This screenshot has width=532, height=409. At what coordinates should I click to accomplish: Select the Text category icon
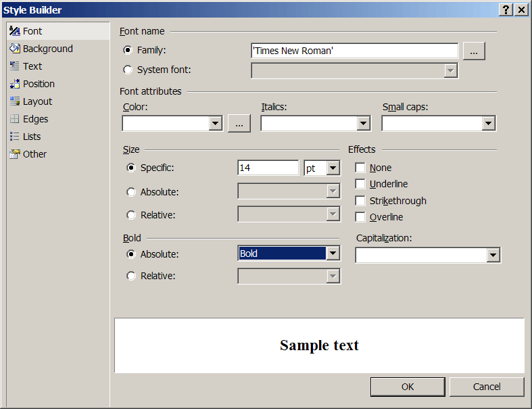[x=15, y=66]
